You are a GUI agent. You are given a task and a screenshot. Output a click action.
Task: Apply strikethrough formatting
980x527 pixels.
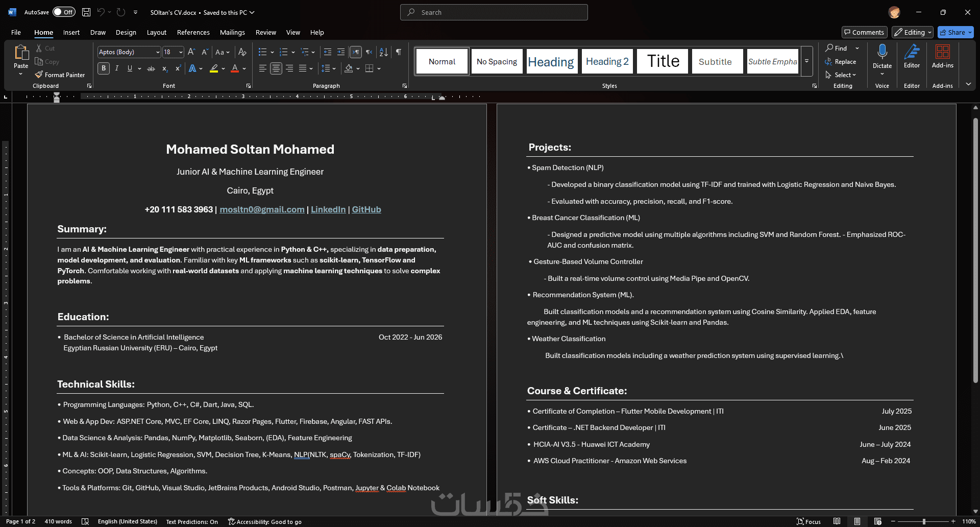(x=151, y=68)
